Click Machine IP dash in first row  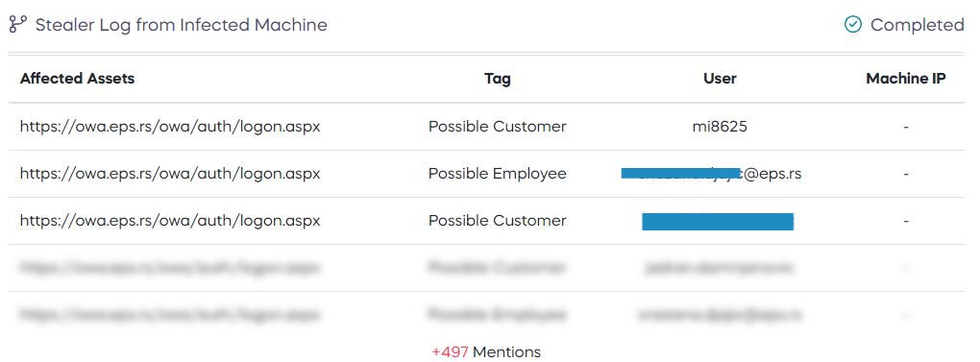coord(906,128)
